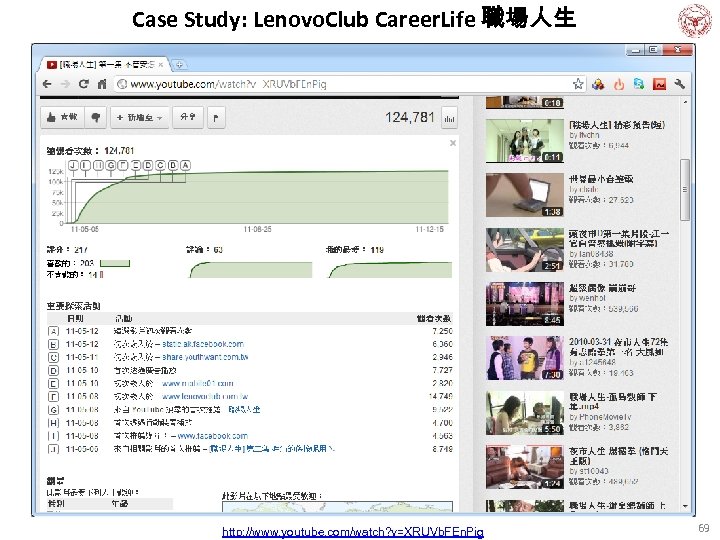This screenshot has height=540, width=720.
Task: Open the static.ak.facebook.com referrer link
Action: 203,344
